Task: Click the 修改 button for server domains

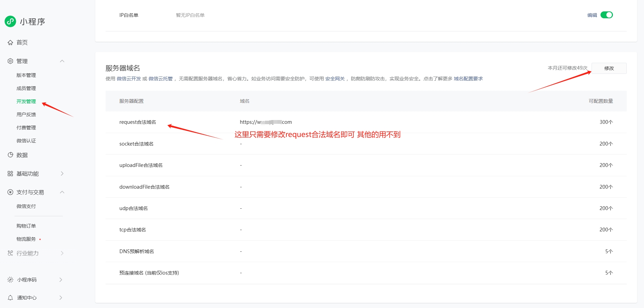Action: pyautogui.click(x=609, y=68)
